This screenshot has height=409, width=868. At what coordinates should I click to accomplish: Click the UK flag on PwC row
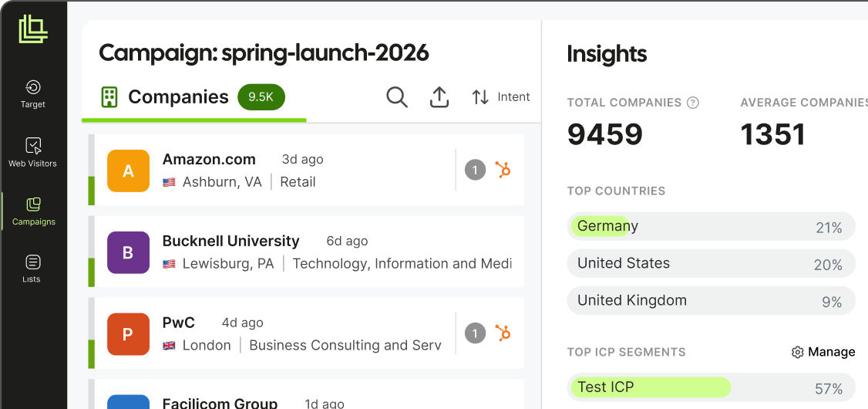click(169, 345)
